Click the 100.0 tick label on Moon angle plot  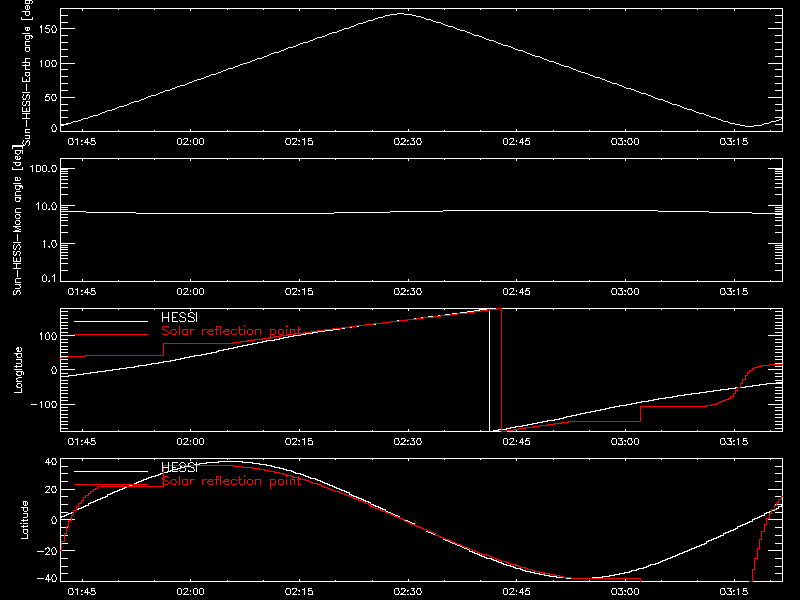coord(43,169)
